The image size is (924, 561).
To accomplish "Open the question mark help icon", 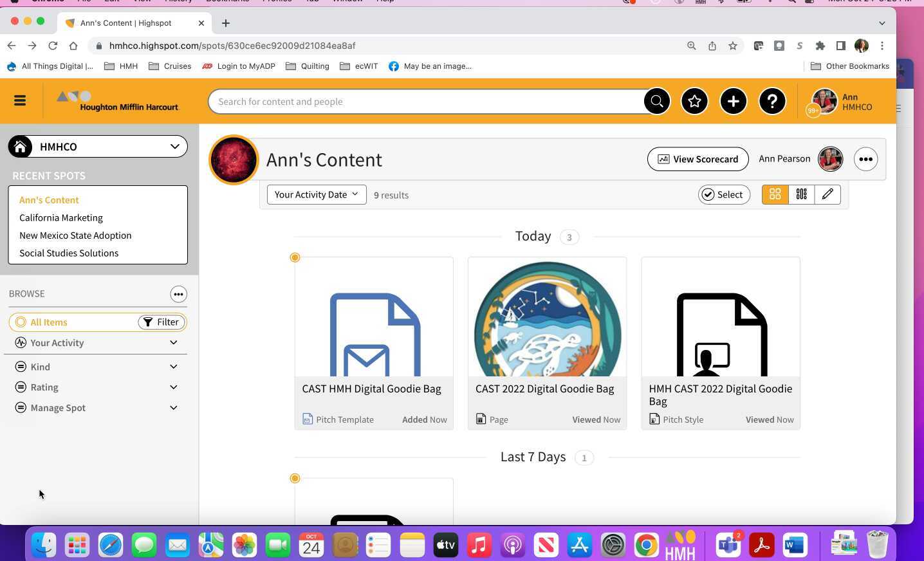I will coord(772,101).
